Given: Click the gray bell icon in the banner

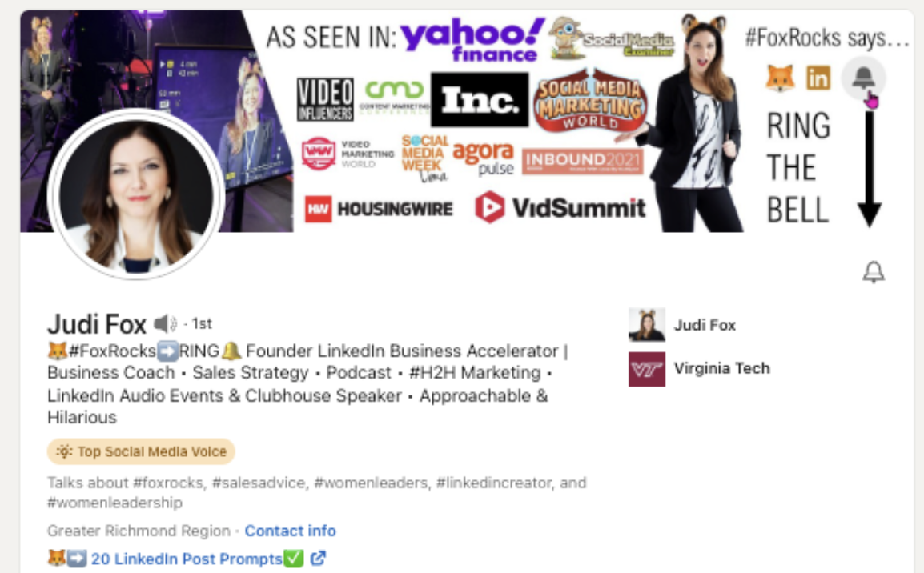Looking at the screenshot, I should click(863, 78).
